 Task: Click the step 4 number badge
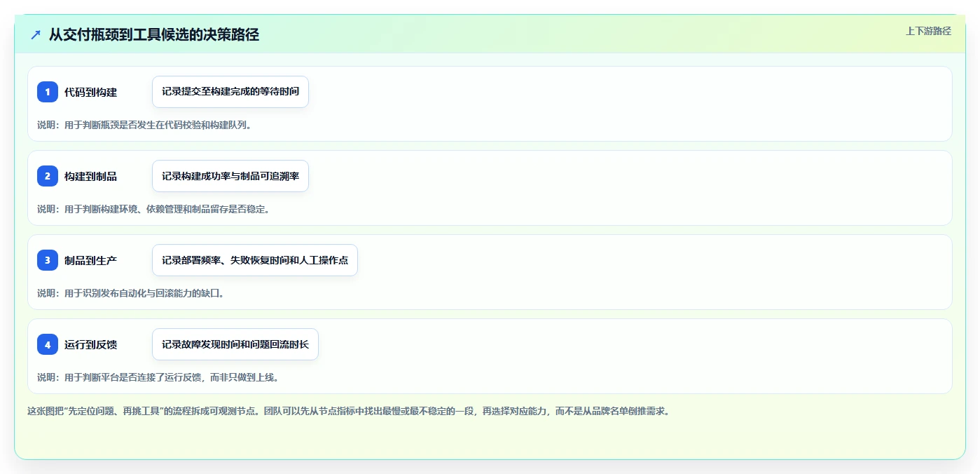click(48, 344)
